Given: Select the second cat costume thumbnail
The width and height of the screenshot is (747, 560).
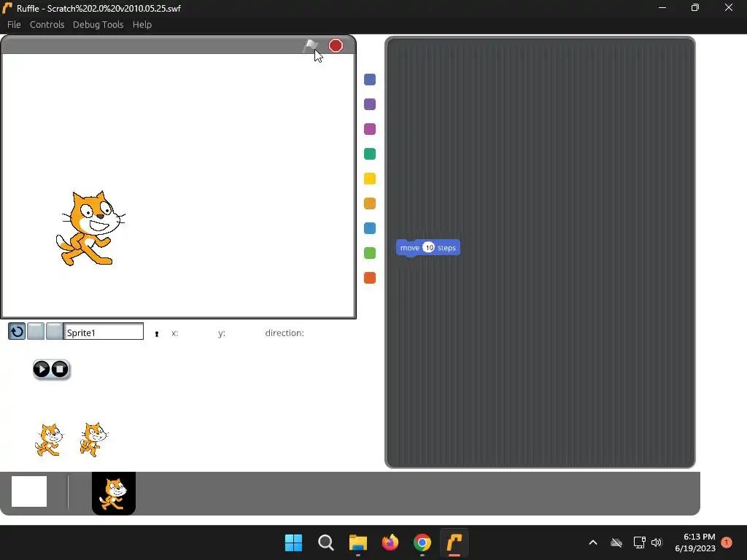Looking at the screenshot, I should tap(94, 440).
